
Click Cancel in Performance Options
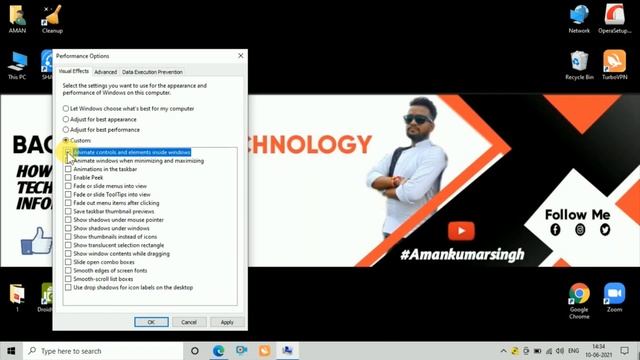point(189,322)
